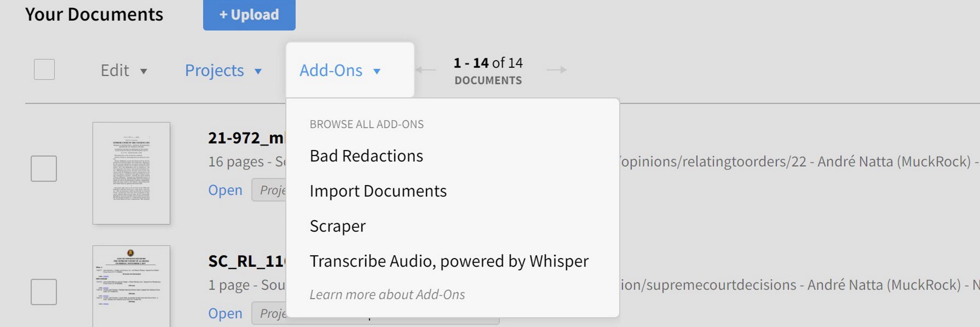Go to next page with right arrow
980x327 pixels.
coord(557,70)
